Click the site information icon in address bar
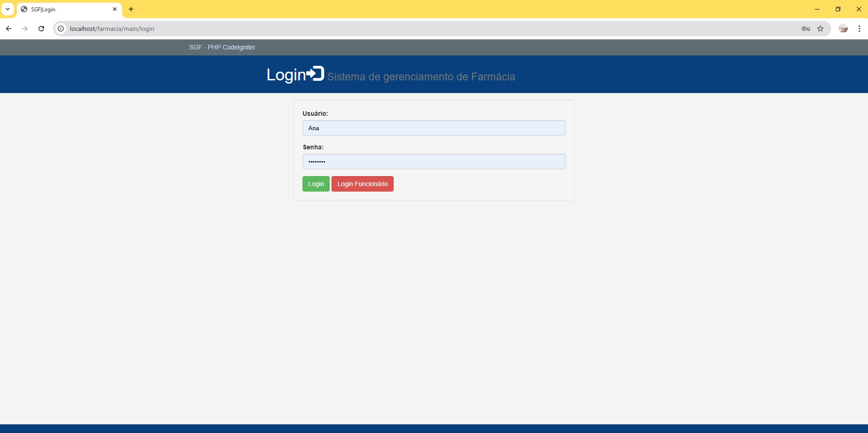 [x=60, y=29]
